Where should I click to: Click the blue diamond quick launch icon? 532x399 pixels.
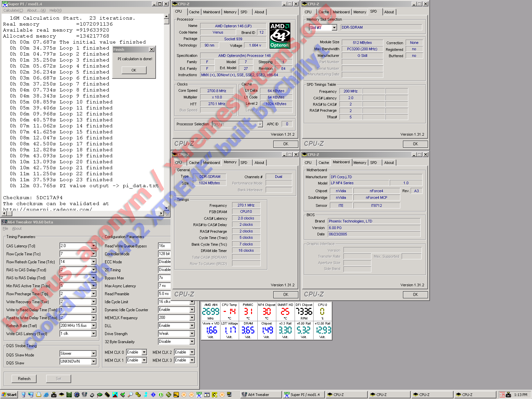(x=153, y=395)
